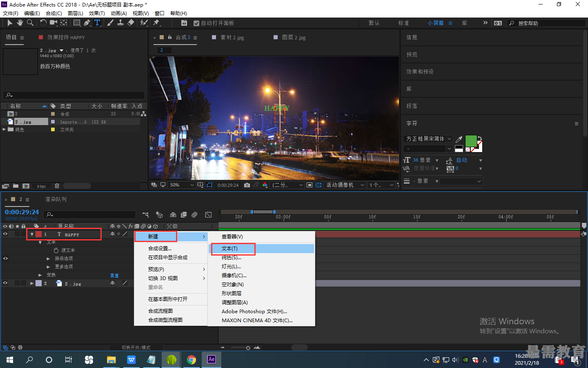This screenshot has height=368, width=588.
Task: Select the Zoom magnifier tool
Action: [30, 23]
